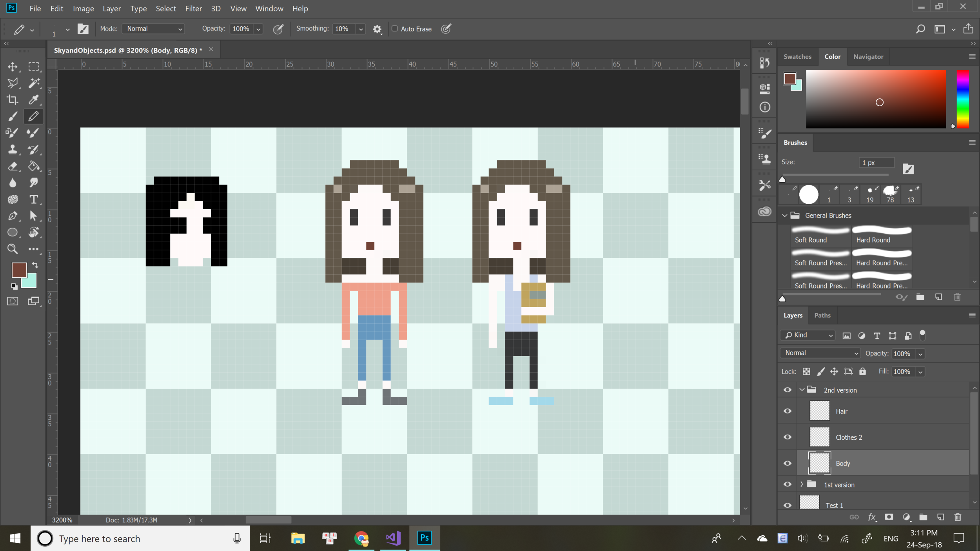Hide the Body layer
980x551 pixels.
788,463
